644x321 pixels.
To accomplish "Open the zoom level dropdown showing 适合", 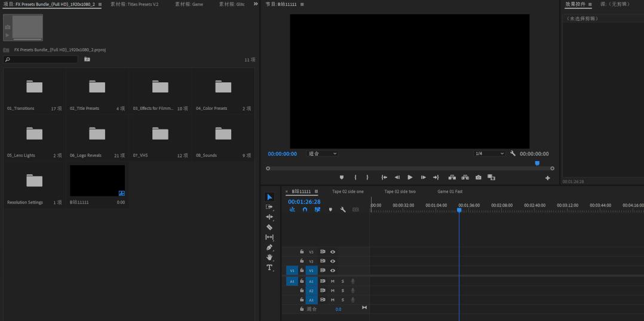I will tap(323, 153).
